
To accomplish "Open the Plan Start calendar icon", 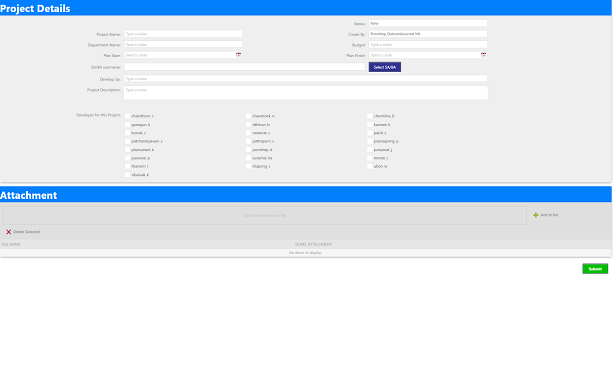I will click(x=238, y=55).
